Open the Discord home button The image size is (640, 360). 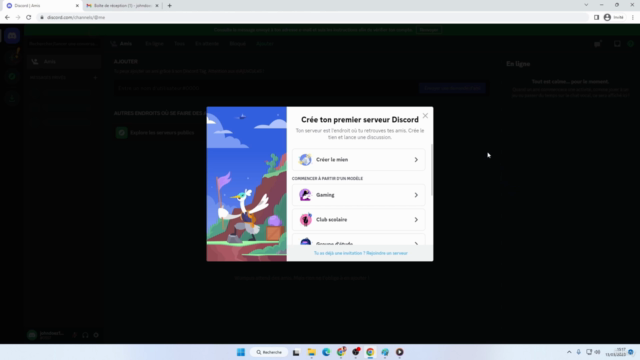tap(12, 36)
